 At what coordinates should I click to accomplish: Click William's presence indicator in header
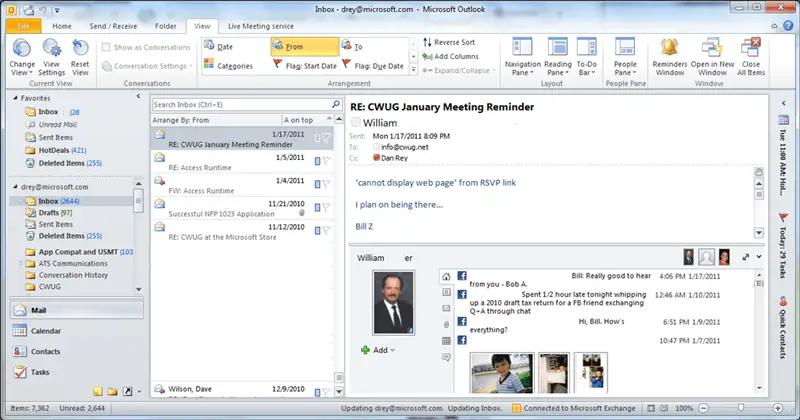356,122
